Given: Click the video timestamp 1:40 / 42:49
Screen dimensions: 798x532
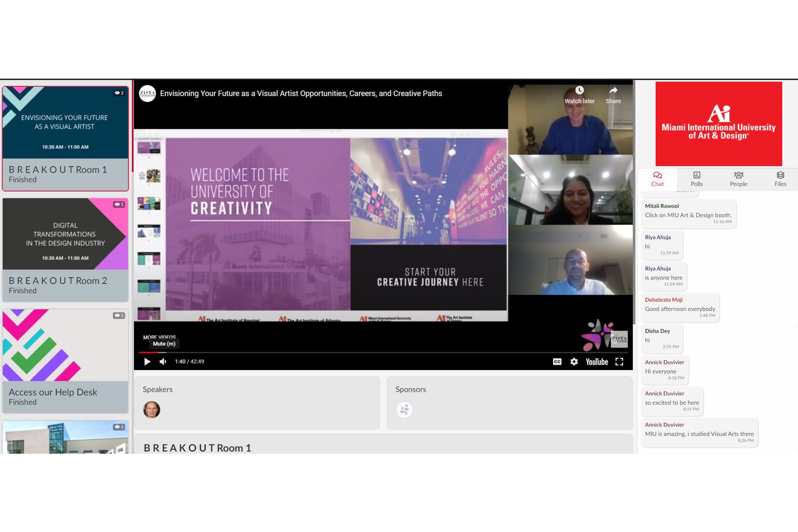Looking at the screenshot, I should click(190, 362).
